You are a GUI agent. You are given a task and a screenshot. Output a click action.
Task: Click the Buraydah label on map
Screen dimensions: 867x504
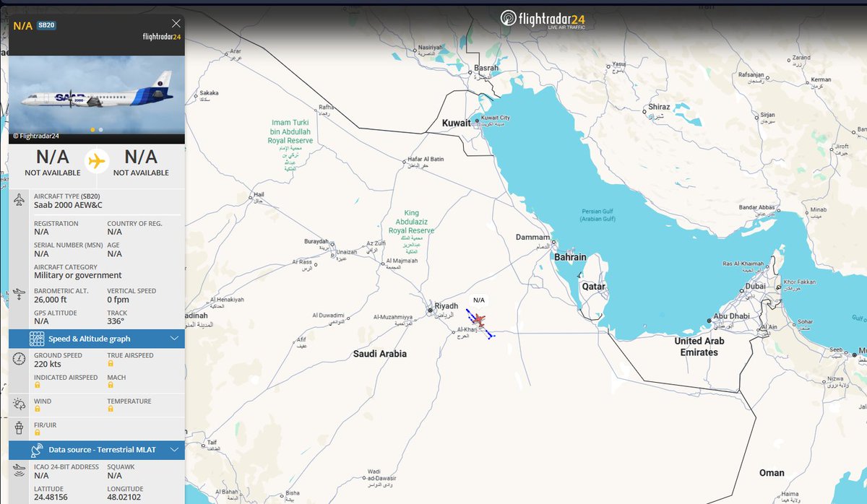click(316, 240)
